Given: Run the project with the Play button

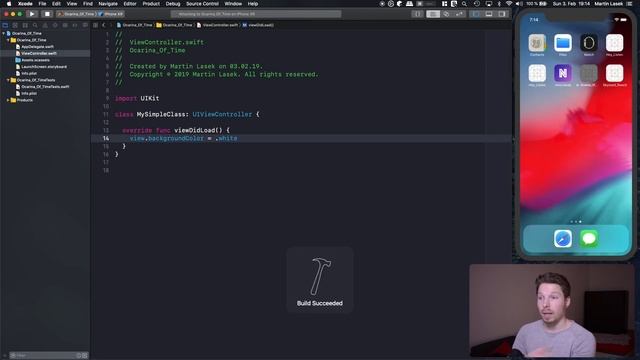Looking at the screenshot, I should 32,14.
